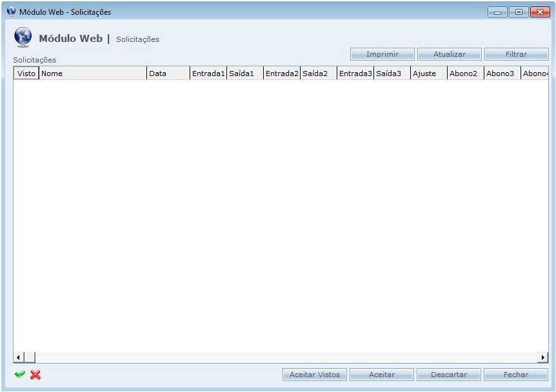The height and width of the screenshot is (392, 556).
Task: Click the Módulo Web globe icon
Action: click(x=23, y=37)
